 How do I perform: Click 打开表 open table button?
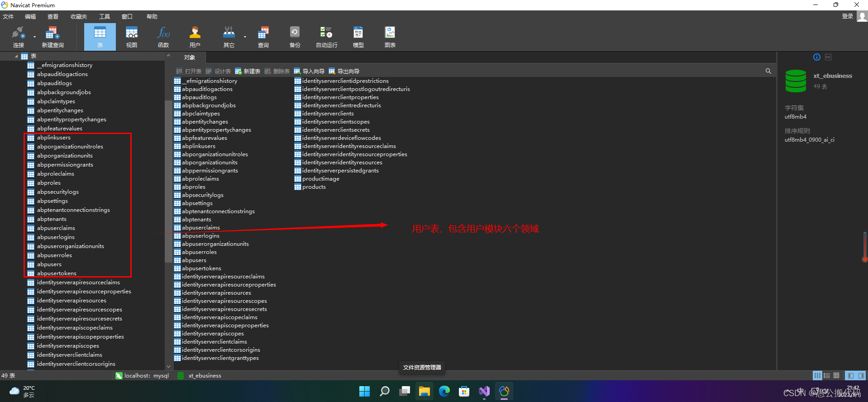pos(189,71)
